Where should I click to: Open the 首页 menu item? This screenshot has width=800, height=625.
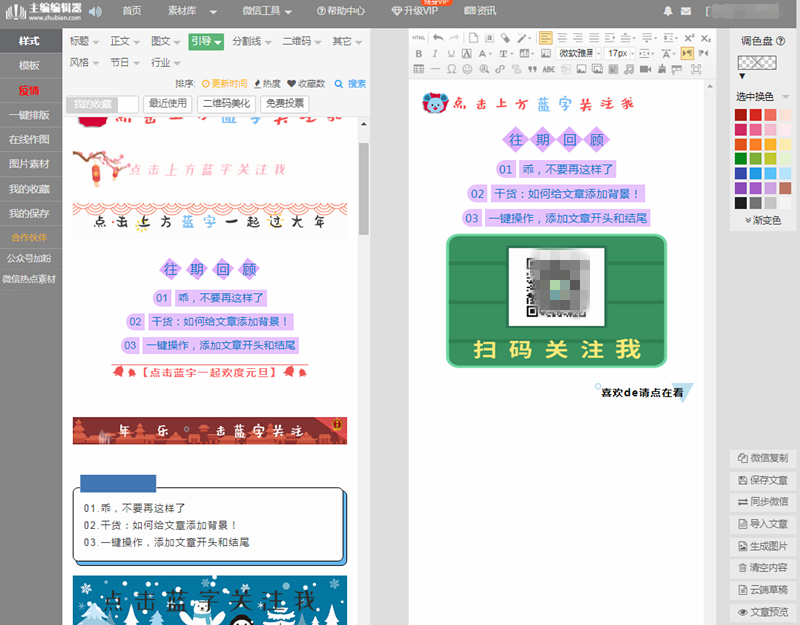tap(132, 11)
